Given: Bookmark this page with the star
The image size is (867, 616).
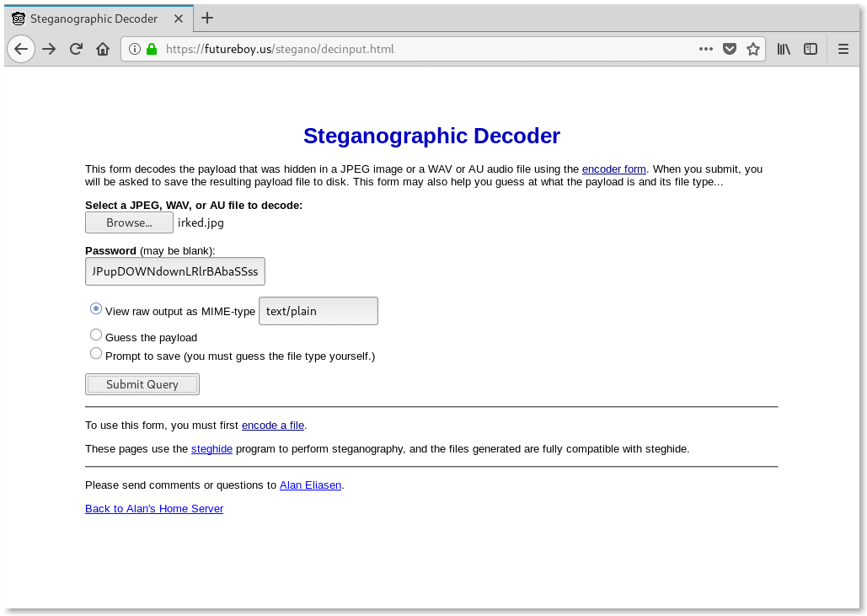Looking at the screenshot, I should [x=753, y=49].
